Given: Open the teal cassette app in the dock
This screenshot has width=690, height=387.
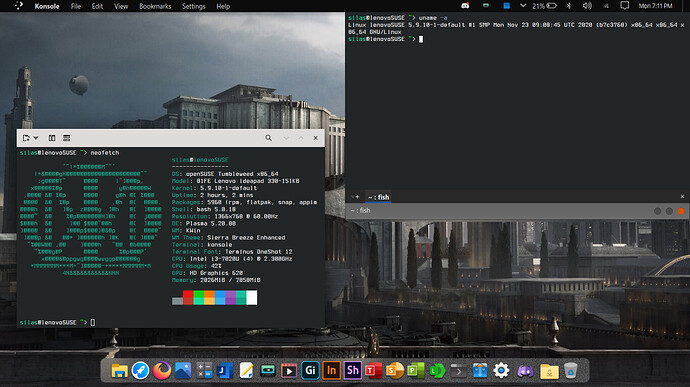Looking at the screenshot, I should click(268, 371).
